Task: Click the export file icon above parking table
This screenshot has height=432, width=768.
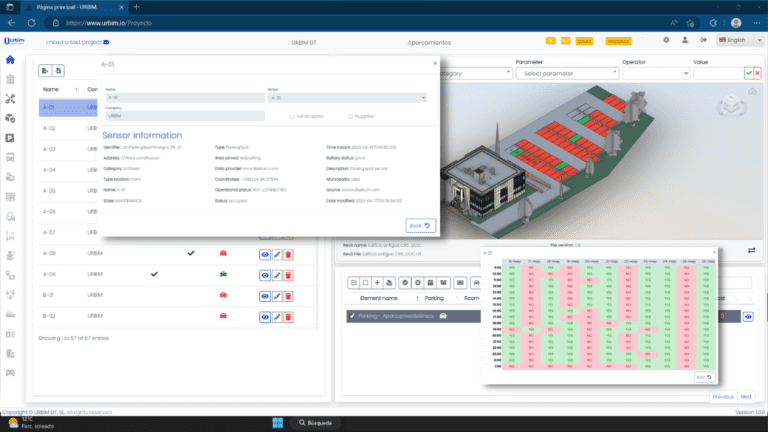Action: [x=45, y=71]
